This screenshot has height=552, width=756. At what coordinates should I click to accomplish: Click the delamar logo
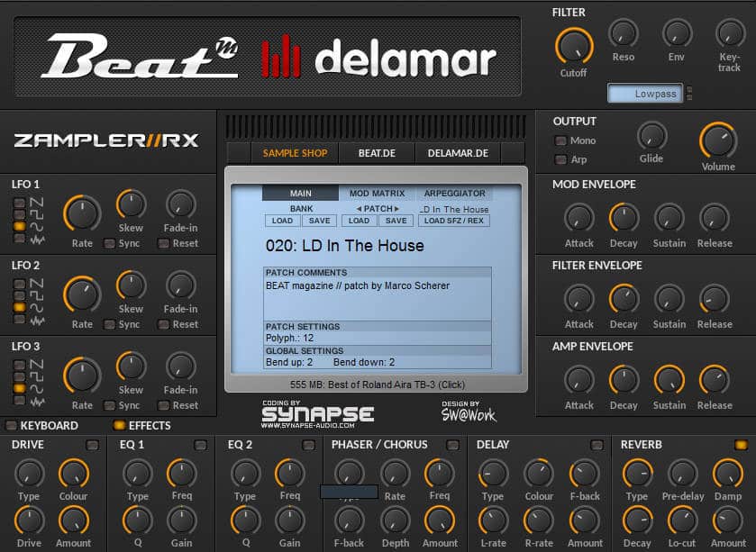[x=378, y=57]
